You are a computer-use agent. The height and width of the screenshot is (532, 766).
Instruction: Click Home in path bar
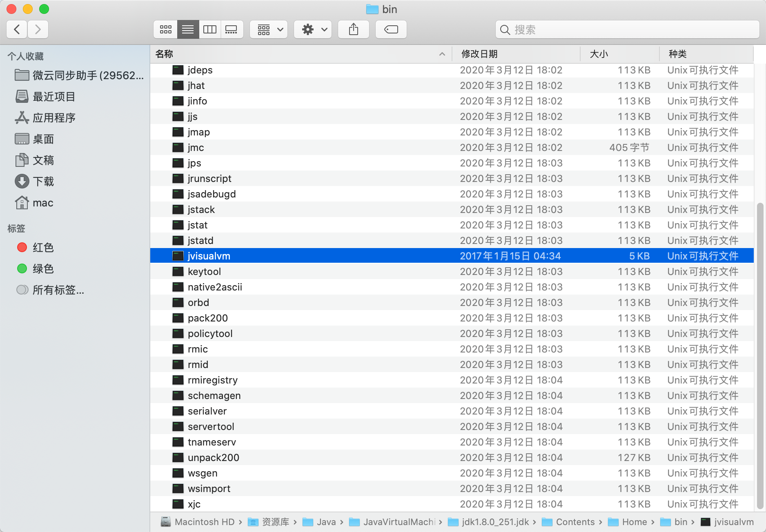pos(628,522)
